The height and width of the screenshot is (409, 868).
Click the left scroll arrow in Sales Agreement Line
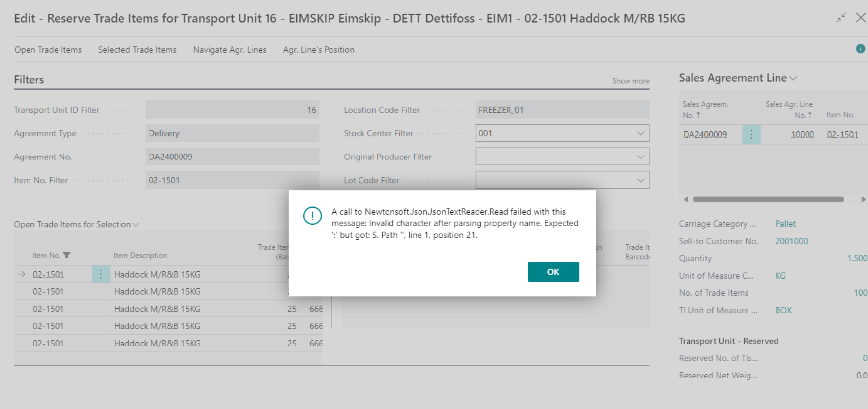686,199
